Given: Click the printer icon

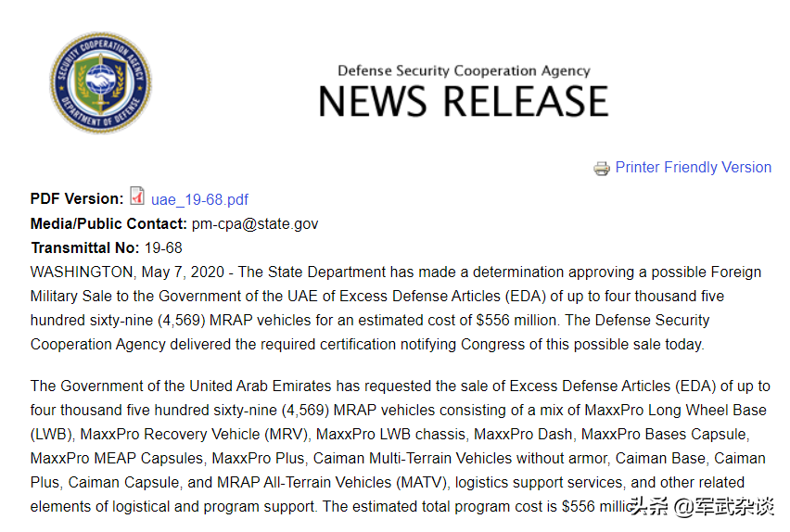Looking at the screenshot, I should click(x=602, y=169).
